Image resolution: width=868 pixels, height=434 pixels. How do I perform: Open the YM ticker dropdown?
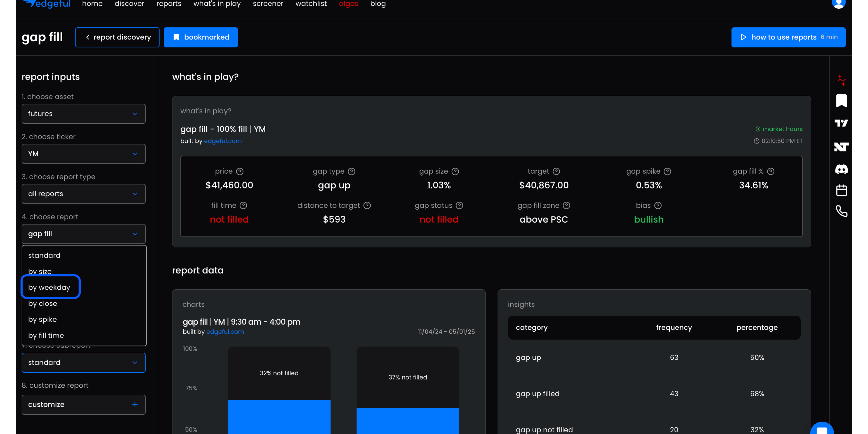point(84,154)
